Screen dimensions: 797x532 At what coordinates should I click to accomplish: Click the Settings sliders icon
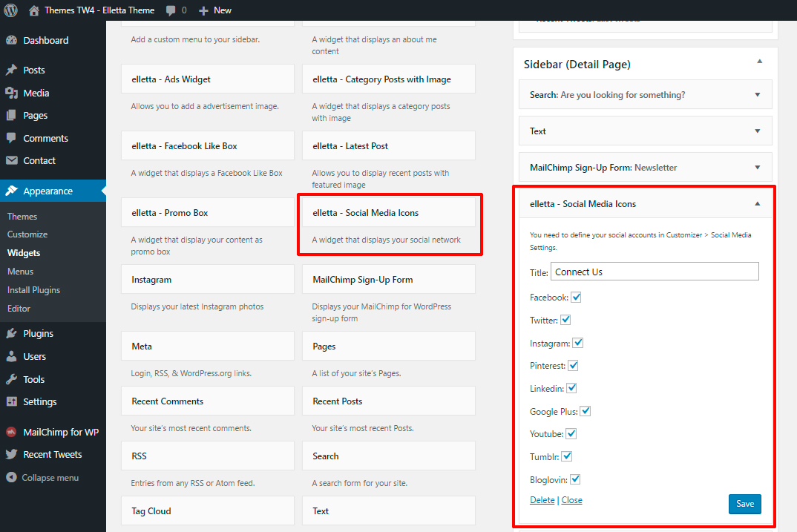[x=12, y=401]
